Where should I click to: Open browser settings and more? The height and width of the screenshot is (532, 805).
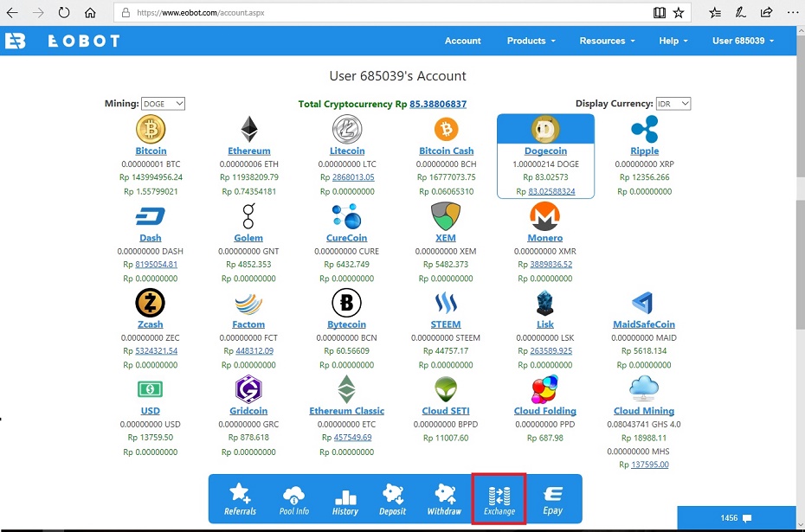click(x=793, y=13)
